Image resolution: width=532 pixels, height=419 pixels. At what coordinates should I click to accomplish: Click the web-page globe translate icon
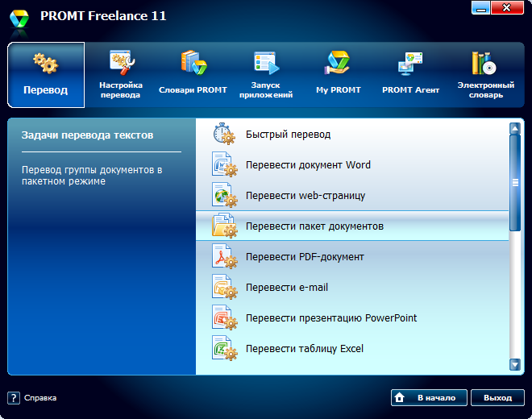point(224,195)
